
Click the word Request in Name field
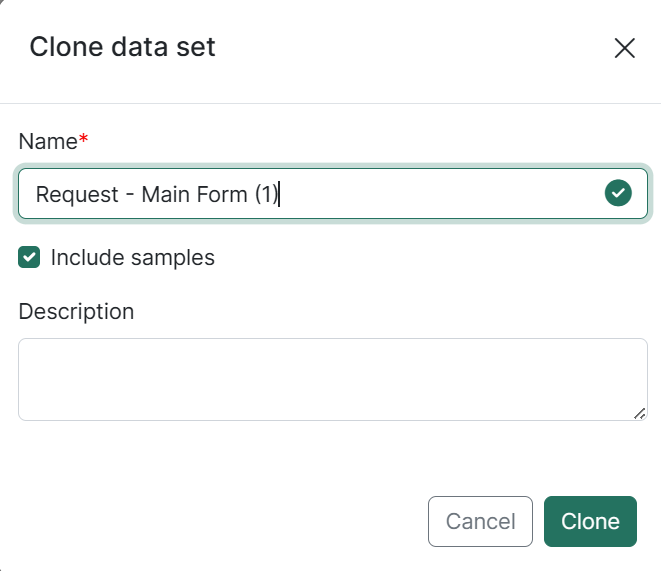tap(77, 194)
